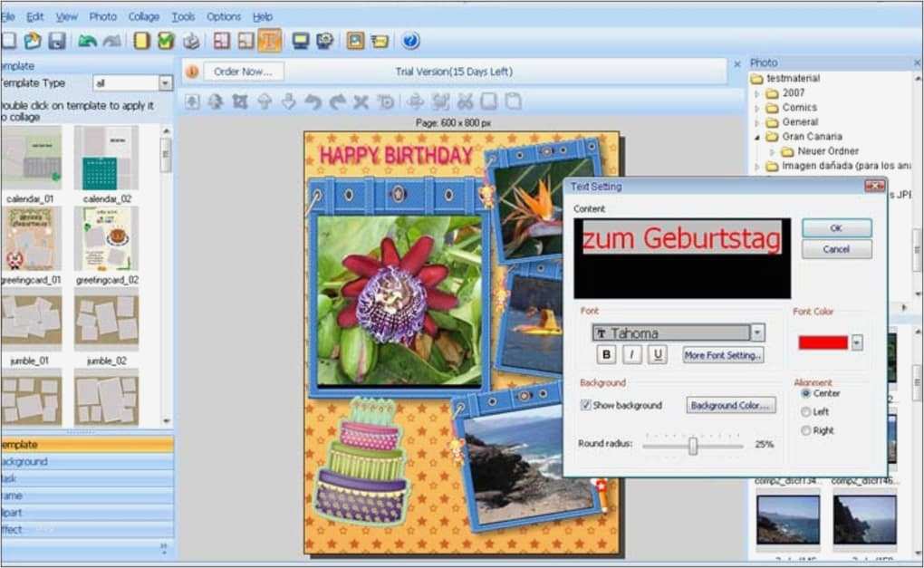The image size is (924, 568).
Task: Click the grey layout icon beside the grid icon
Action: tap(245, 41)
